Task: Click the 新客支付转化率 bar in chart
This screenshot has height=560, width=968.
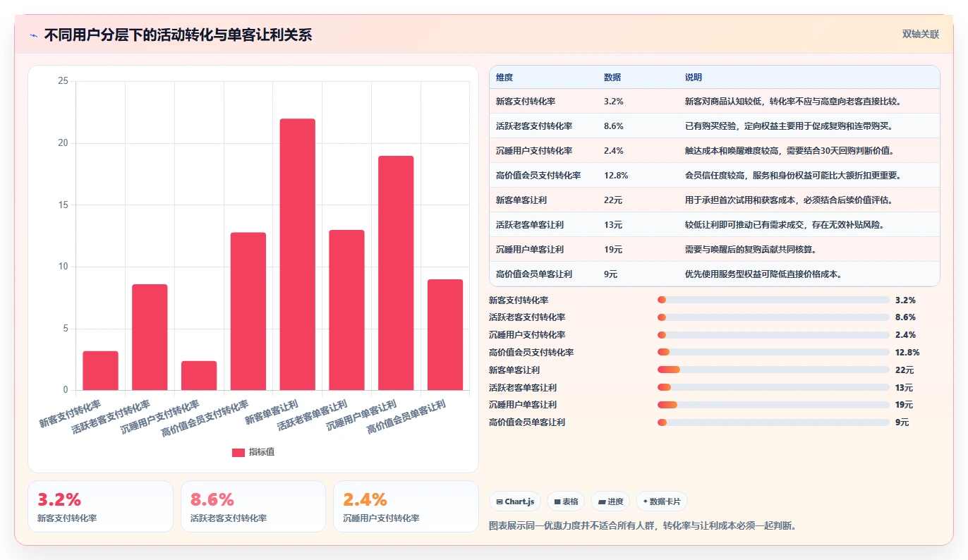Action: tap(100, 370)
